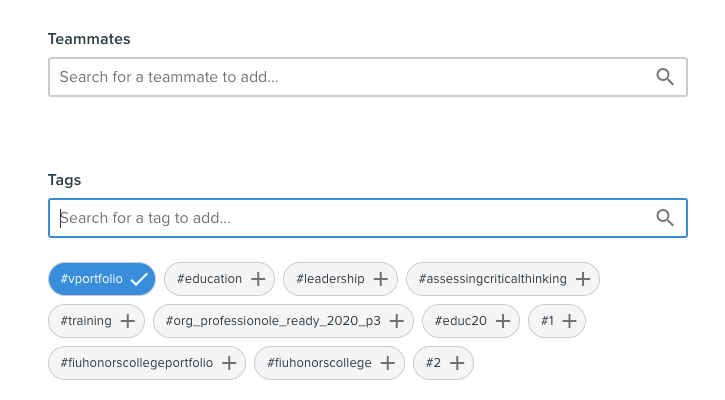Screen dimensions: 725x400
Task: Click the tag search magnifier icon
Action: click(665, 218)
